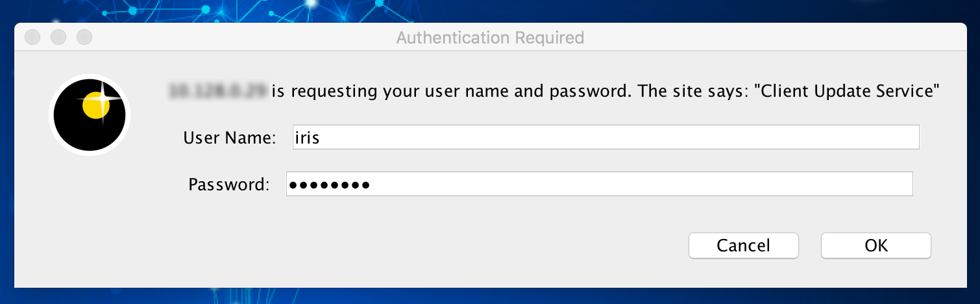Image resolution: width=980 pixels, height=304 pixels.
Task: Click the masked password dots
Action: point(329,185)
